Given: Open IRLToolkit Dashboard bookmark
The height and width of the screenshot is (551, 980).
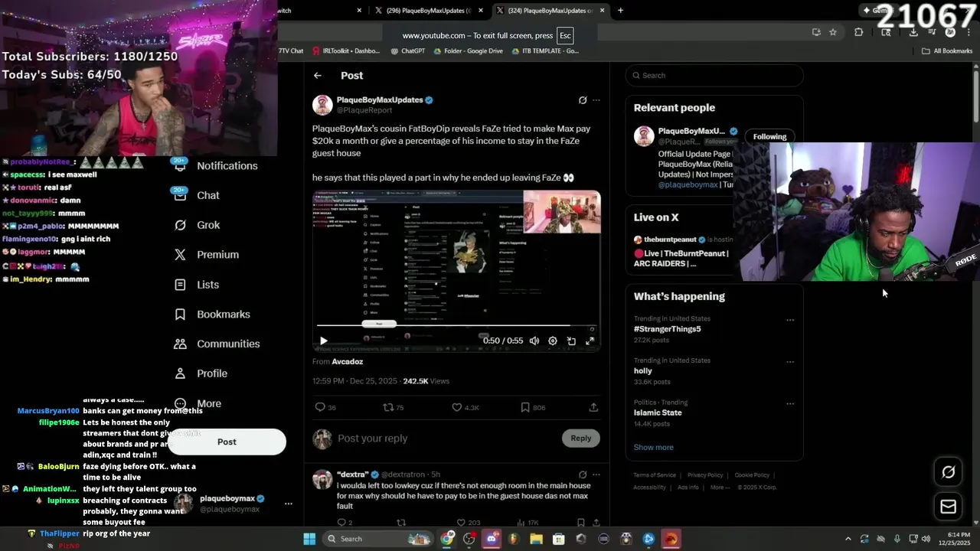Looking at the screenshot, I should tap(345, 51).
